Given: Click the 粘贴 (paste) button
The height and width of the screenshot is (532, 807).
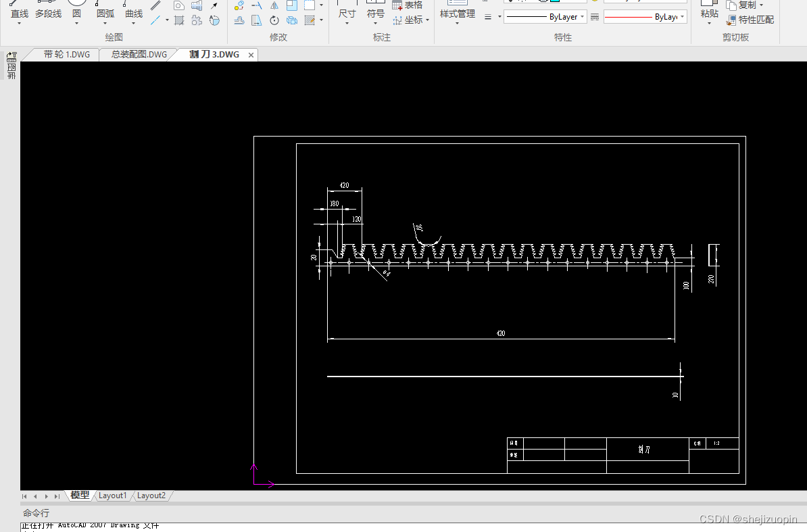Looking at the screenshot, I should pos(709,14).
